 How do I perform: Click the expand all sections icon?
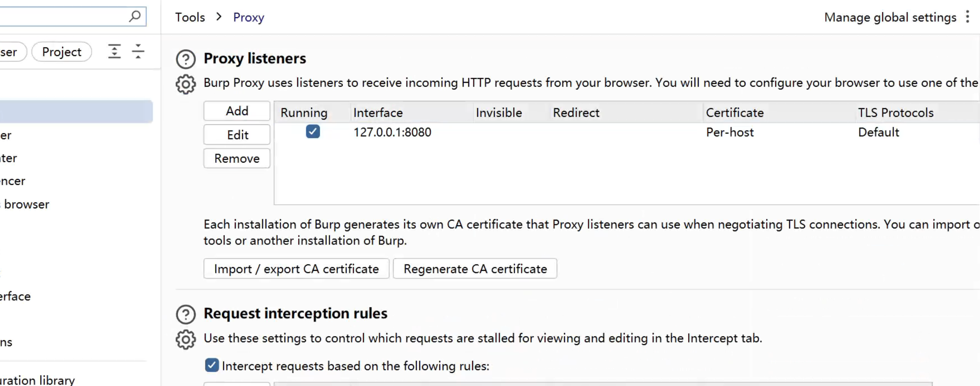114,51
